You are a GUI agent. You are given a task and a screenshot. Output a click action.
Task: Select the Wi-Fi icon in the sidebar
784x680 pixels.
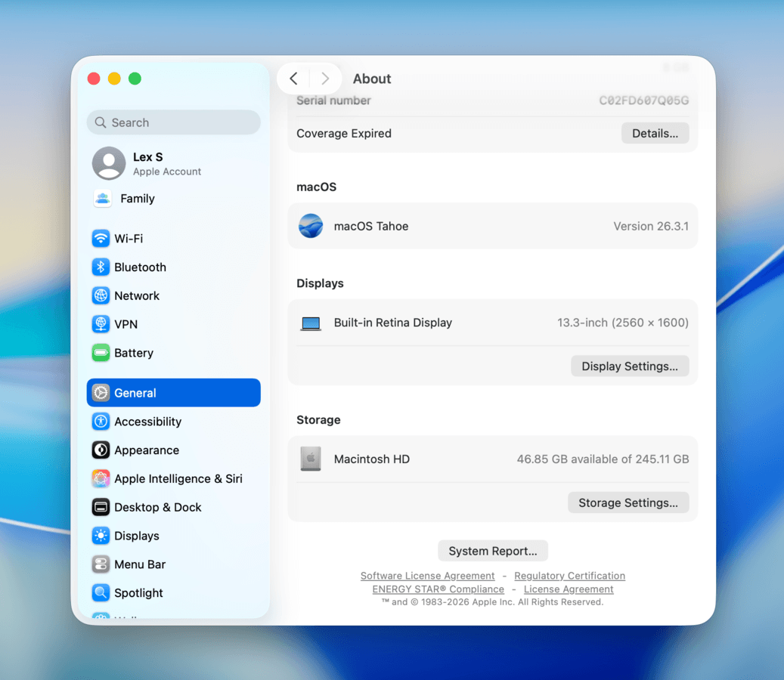(x=101, y=238)
